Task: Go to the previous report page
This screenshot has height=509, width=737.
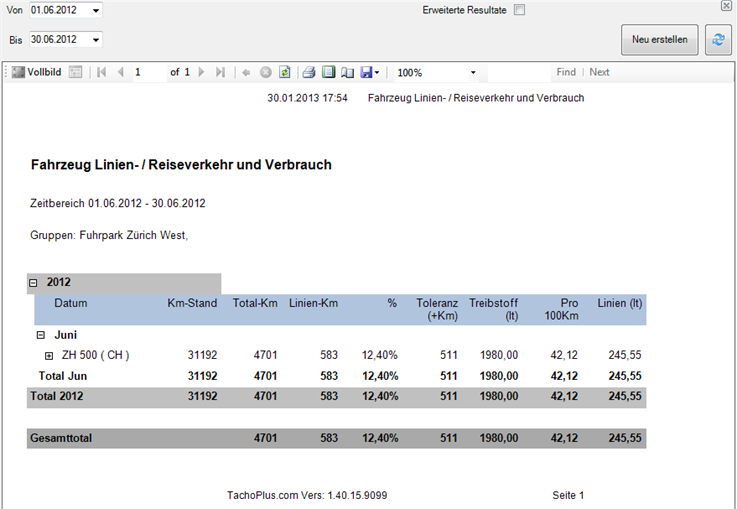Action: click(120, 72)
